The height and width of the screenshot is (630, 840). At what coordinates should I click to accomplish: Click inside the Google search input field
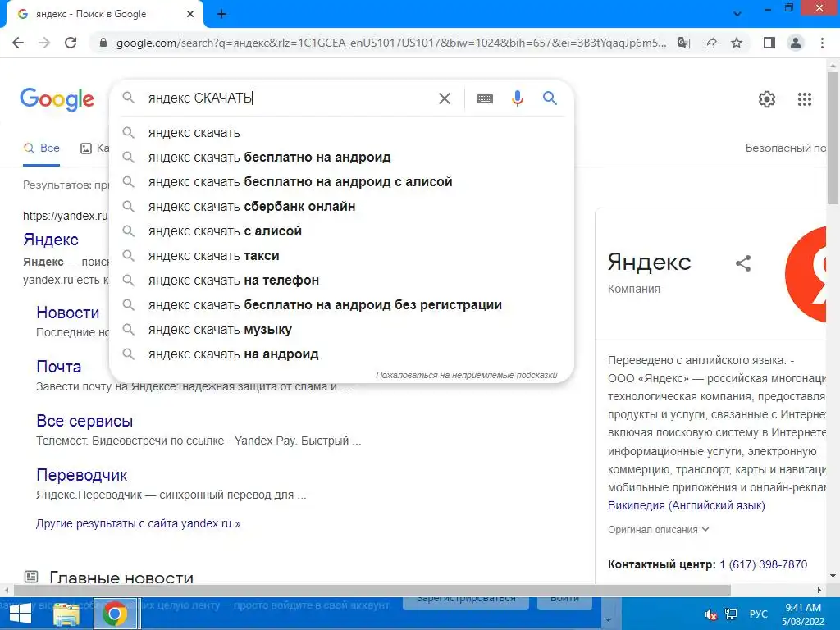(290, 98)
